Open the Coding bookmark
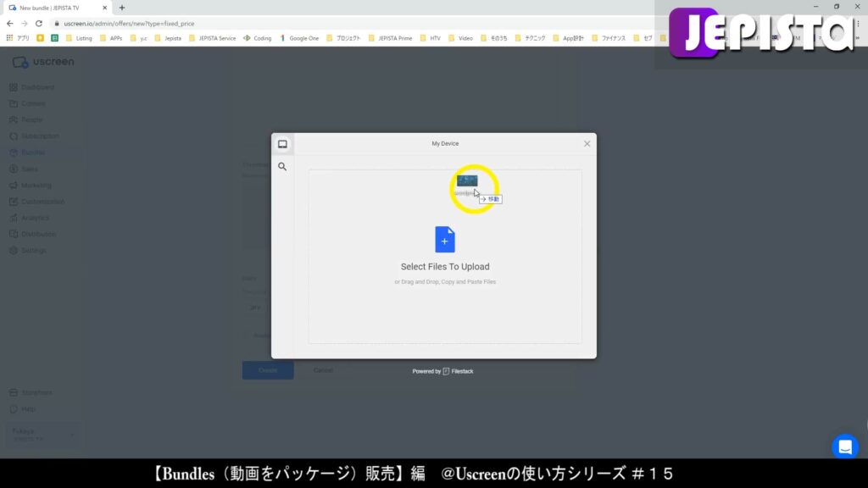 click(258, 38)
